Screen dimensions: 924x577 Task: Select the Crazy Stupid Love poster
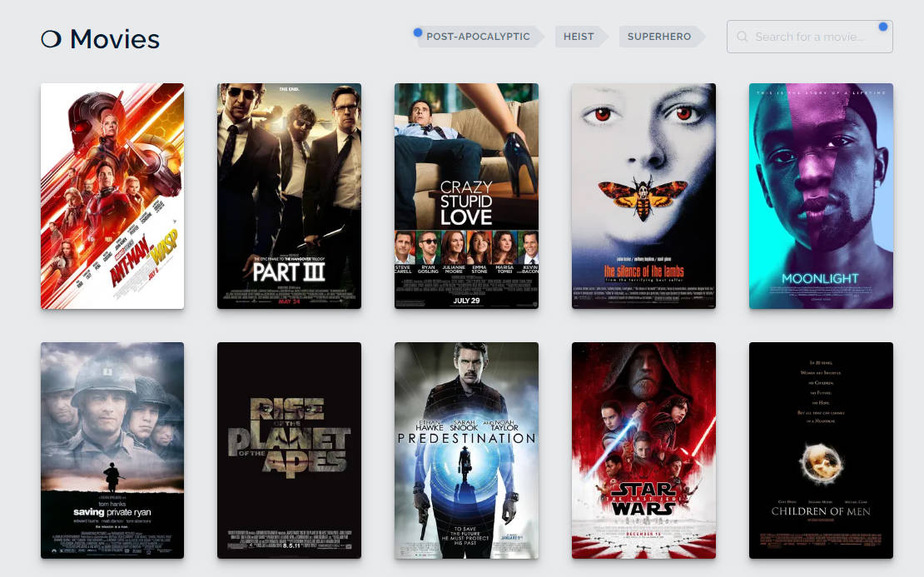tap(466, 167)
